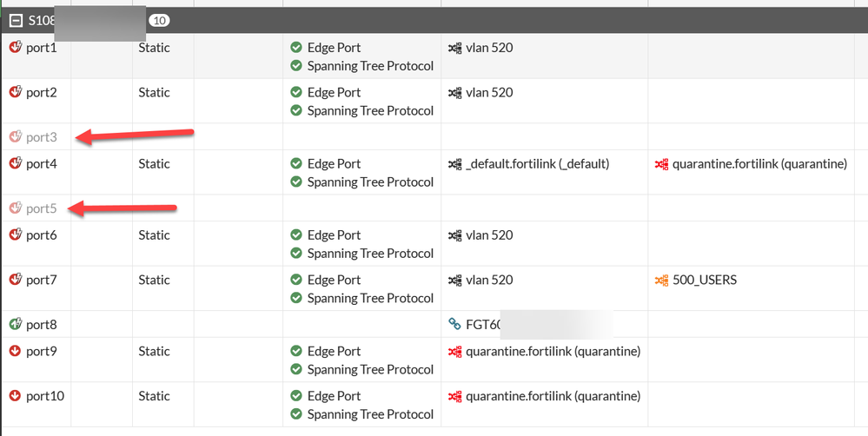Screen dimensions: 868x436
Task: Select the grayed-out port5 row
Action: point(41,208)
